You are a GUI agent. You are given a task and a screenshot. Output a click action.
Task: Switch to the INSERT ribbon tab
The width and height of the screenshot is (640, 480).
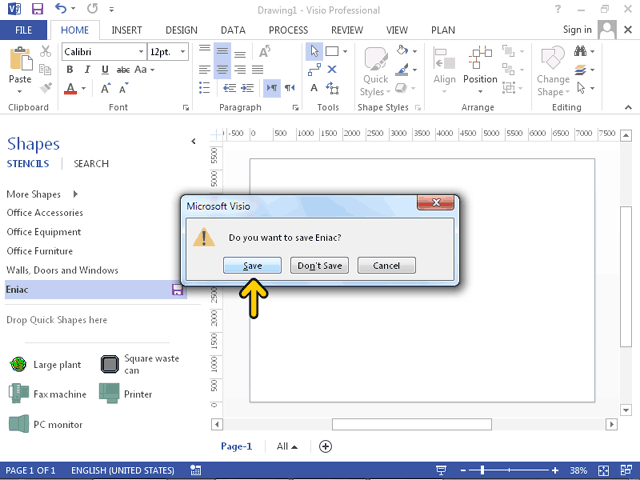click(126, 30)
